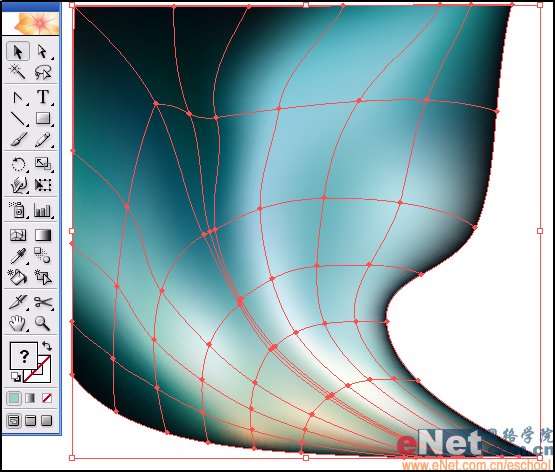Viewport: 555px width, 472px height.
Task: Select the Mesh tool
Action: (x=18, y=235)
